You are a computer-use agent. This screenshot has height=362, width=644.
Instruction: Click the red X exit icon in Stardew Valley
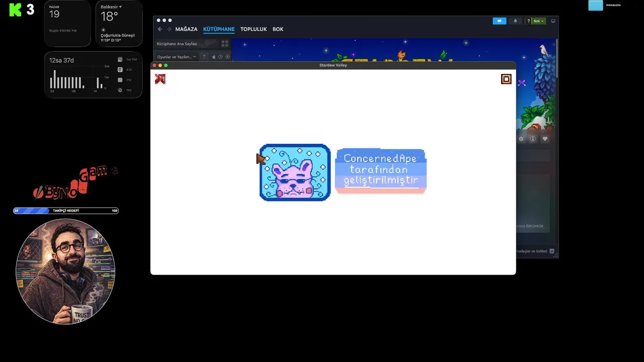tap(160, 79)
